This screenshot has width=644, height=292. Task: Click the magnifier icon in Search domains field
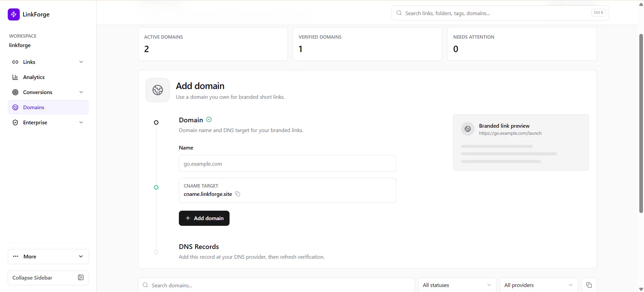tap(145, 285)
